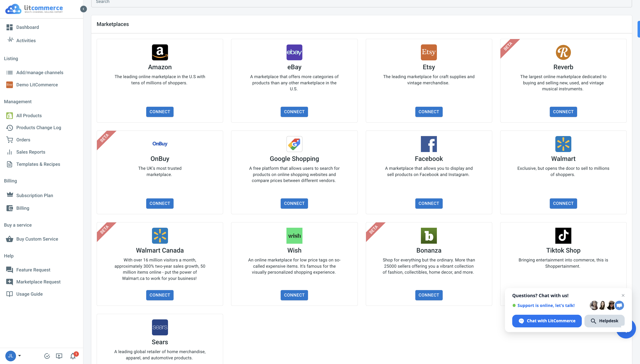Connect the Amazon marketplace
640x364 pixels.
point(160,112)
